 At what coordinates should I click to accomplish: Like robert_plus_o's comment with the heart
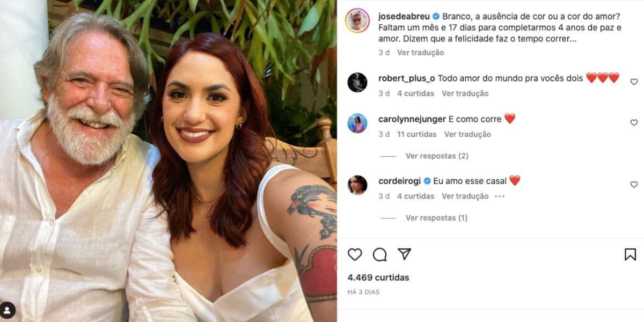pos(634,82)
